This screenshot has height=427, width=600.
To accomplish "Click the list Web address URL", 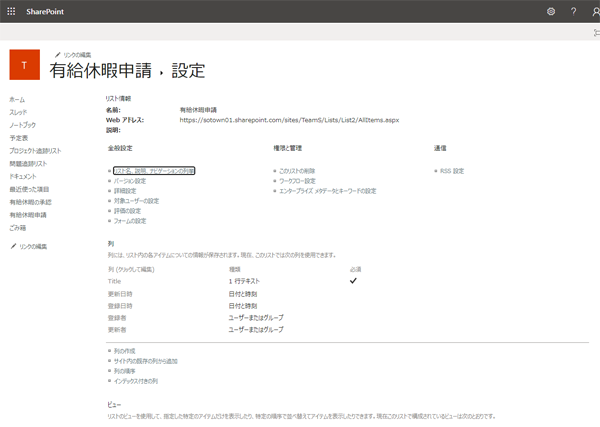I will coord(289,120).
